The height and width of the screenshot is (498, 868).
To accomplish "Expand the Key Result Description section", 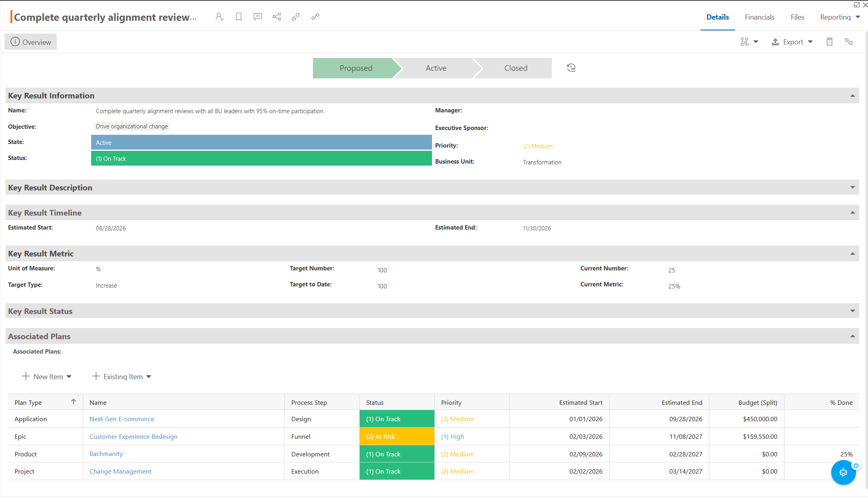I will (852, 187).
